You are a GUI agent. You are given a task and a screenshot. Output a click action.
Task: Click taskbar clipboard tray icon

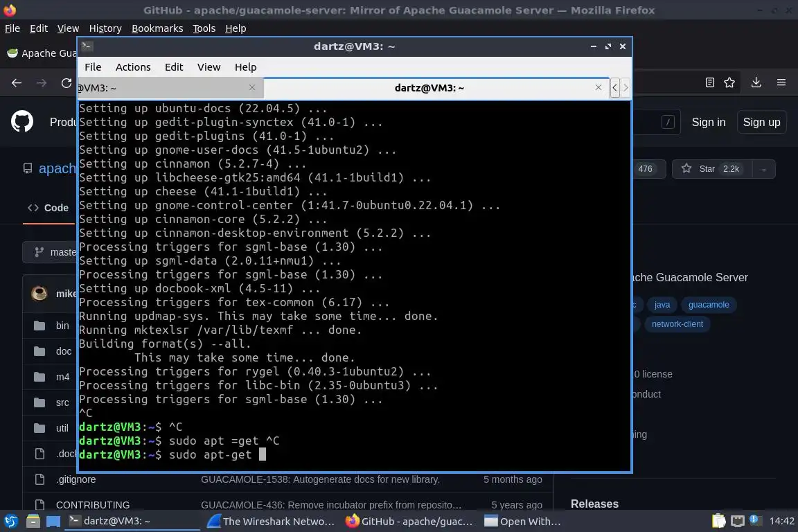pos(718,521)
